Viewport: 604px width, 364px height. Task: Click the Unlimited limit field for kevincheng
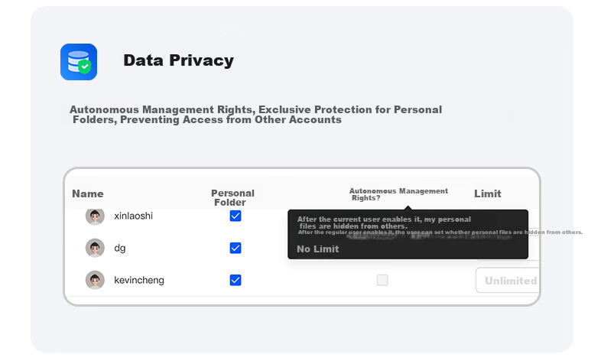pyautogui.click(x=508, y=281)
